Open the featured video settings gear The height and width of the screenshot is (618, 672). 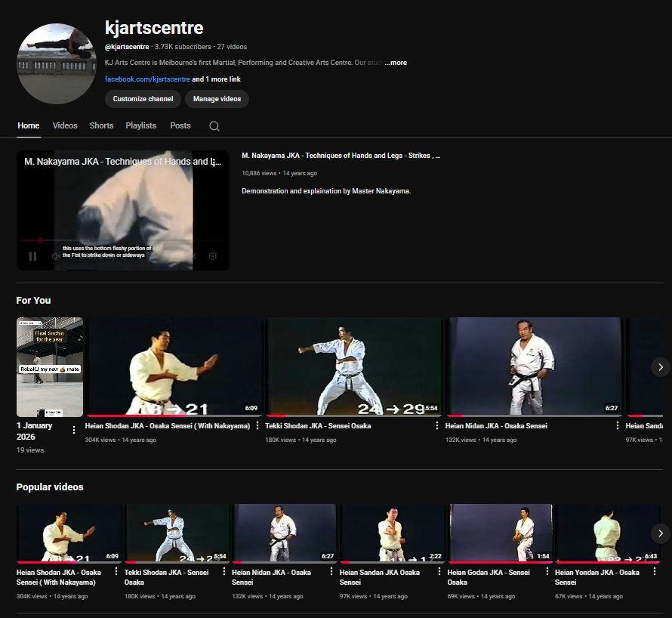(213, 256)
